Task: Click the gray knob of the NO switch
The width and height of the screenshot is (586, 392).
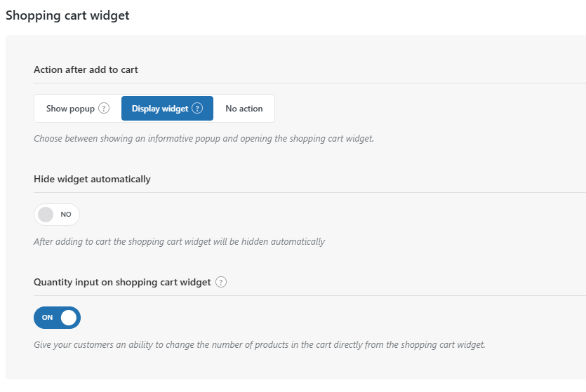Action: click(x=46, y=215)
